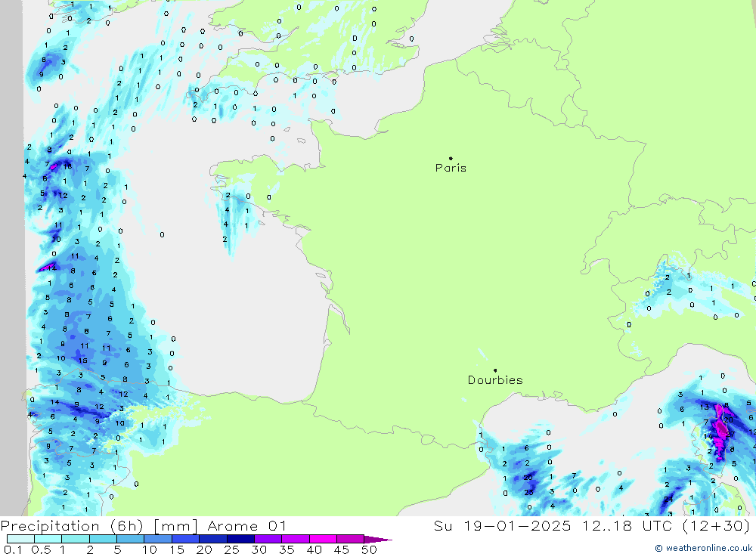The image size is (756, 554).
Task: Click the black dot marking Paris
Action: pyautogui.click(x=451, y=158)
